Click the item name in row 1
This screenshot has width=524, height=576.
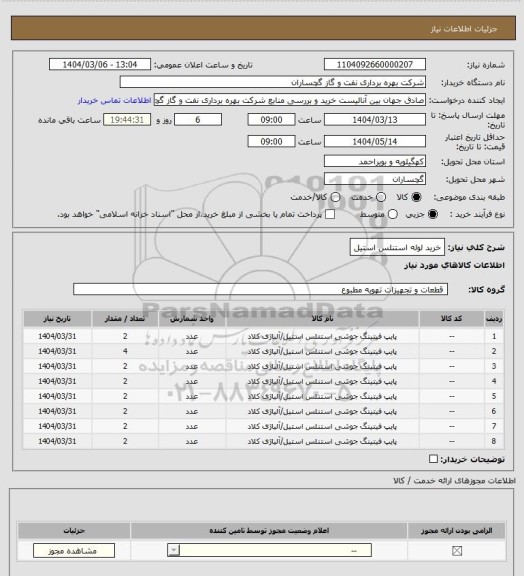click(x=322, y=336)
